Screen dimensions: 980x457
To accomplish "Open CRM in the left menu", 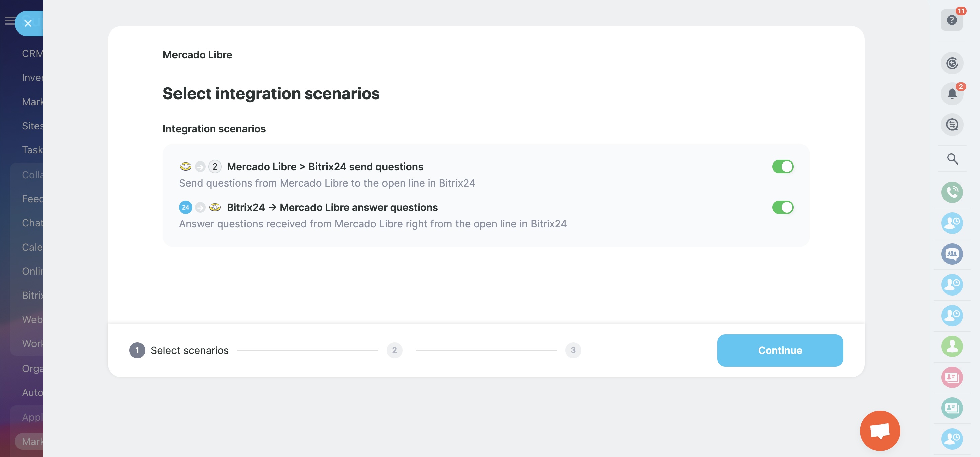I will tap(32, 54).
